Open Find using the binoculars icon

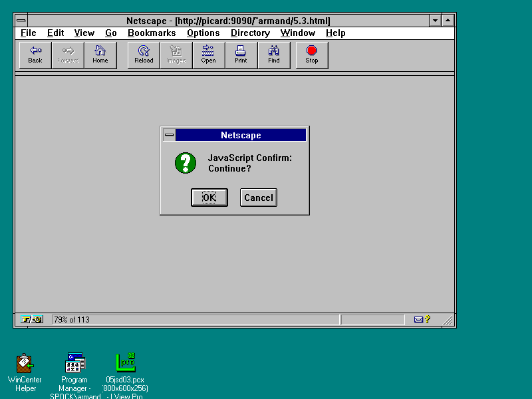point(274,55)
